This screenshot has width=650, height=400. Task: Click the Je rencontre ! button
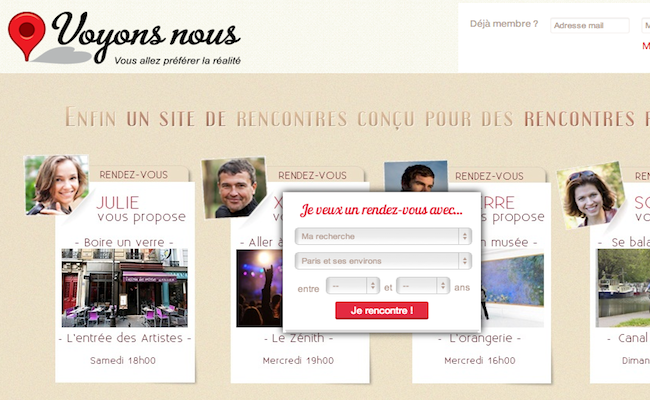(x=381, y=310)
